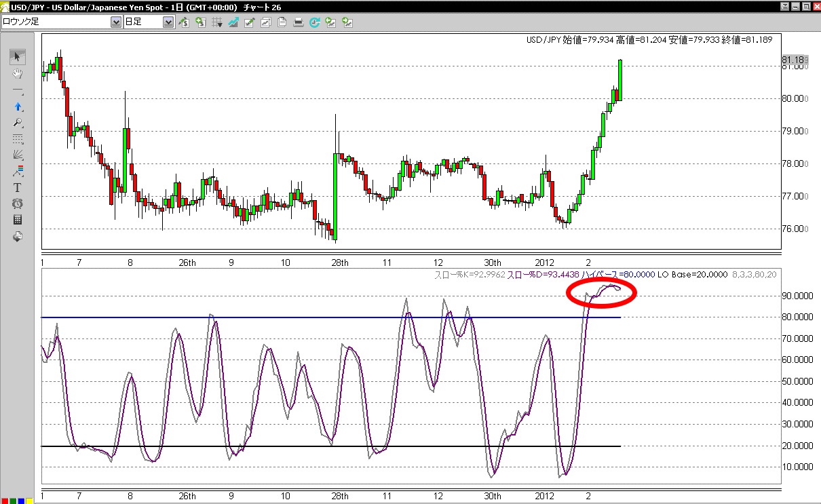Activate the hand pan tool
Viewport: 821px width, 504px height.
[18, 73]
